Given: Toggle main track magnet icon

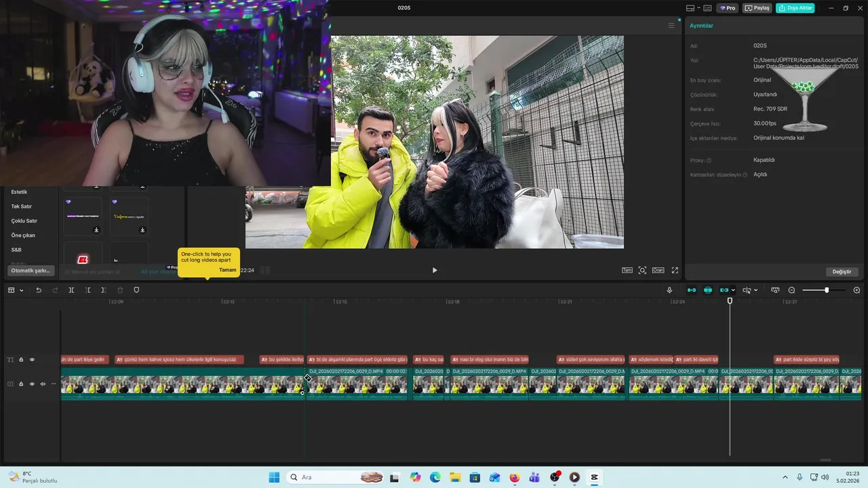Looking at the screenshot, I should coord(692,290).
